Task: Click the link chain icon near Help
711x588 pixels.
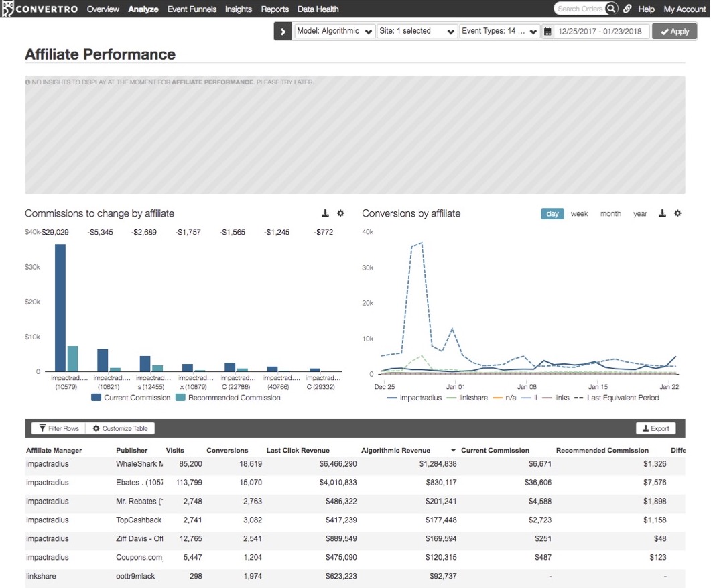Action: point(627,9)
